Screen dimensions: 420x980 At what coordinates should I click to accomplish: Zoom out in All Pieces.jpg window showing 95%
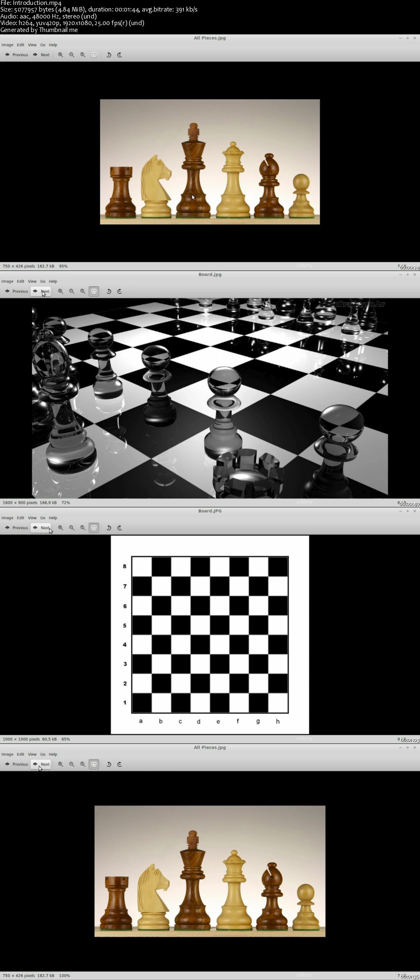[71, 55]
